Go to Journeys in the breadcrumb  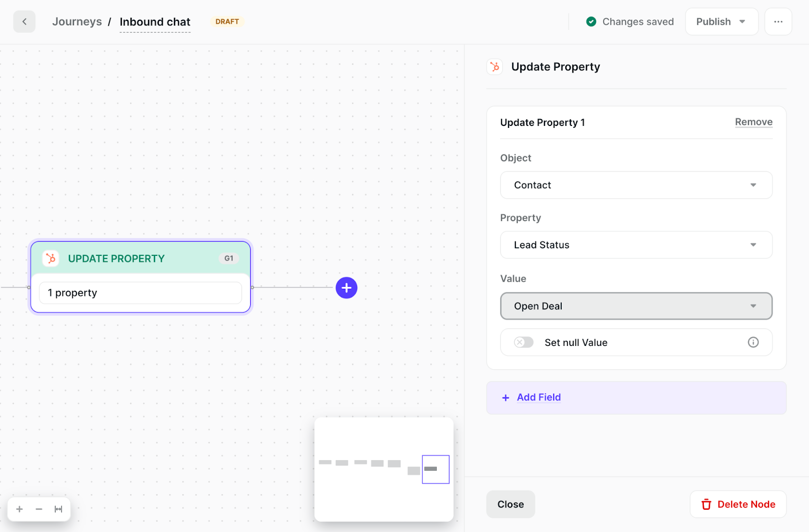click(77, 22)
